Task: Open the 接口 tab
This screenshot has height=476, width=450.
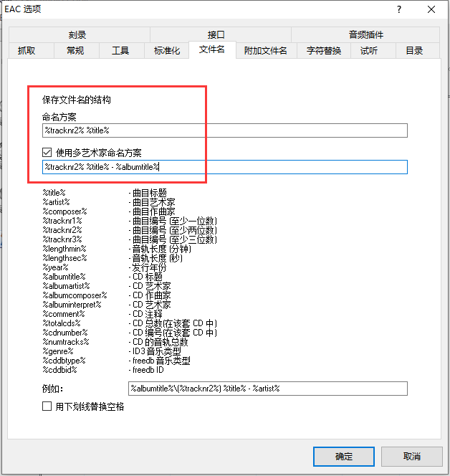Action: click(220, 34)
